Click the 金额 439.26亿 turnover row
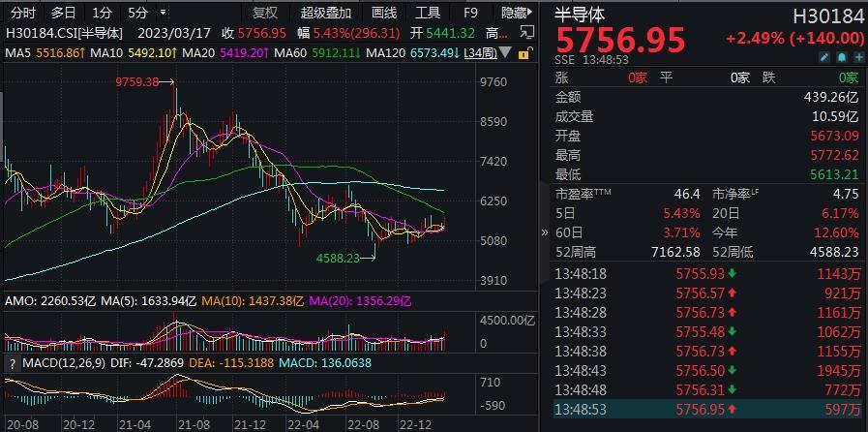Screen dimensions: 868x432 point(707,97)
